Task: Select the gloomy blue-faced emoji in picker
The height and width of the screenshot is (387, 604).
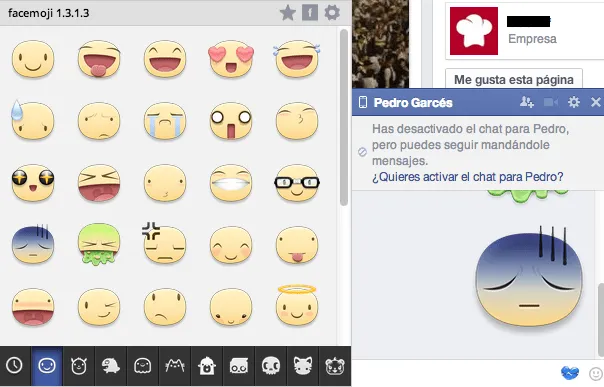Action: pos(33,244)
